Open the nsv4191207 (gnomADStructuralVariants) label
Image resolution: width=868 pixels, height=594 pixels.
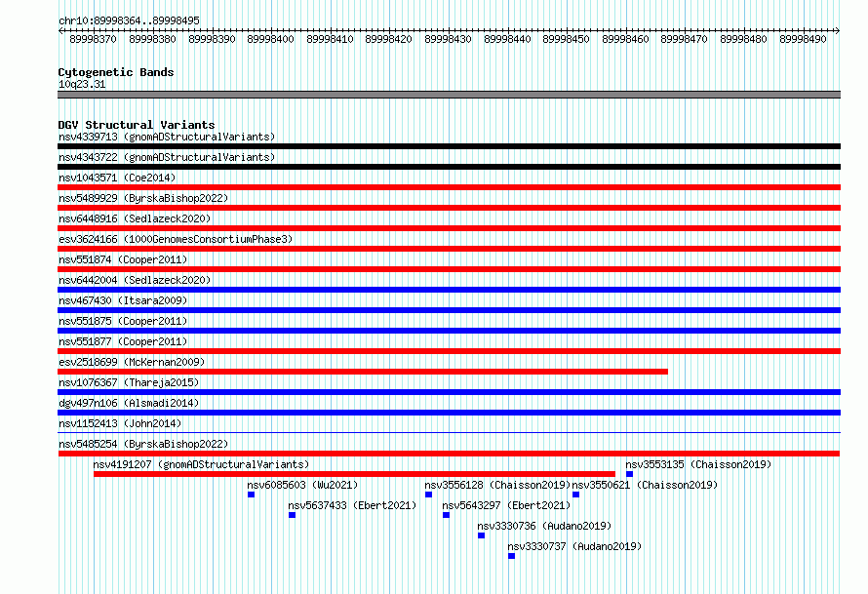click(201, 464)
